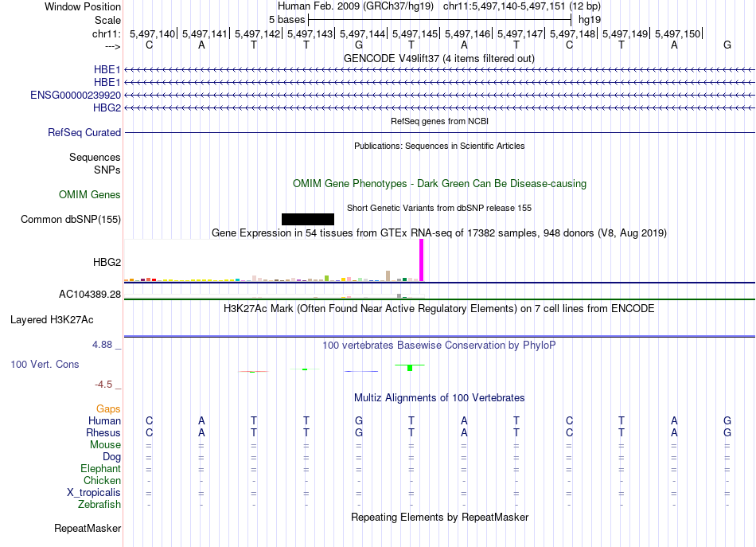Screen dimensions: 756x547
Task: Select the Dog alignment row label
Action: coord(111,457)
